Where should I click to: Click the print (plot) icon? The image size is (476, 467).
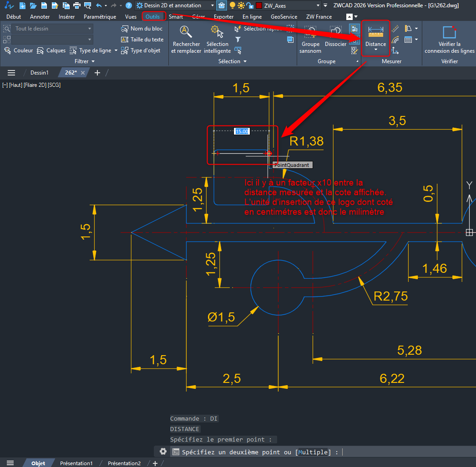76,5
